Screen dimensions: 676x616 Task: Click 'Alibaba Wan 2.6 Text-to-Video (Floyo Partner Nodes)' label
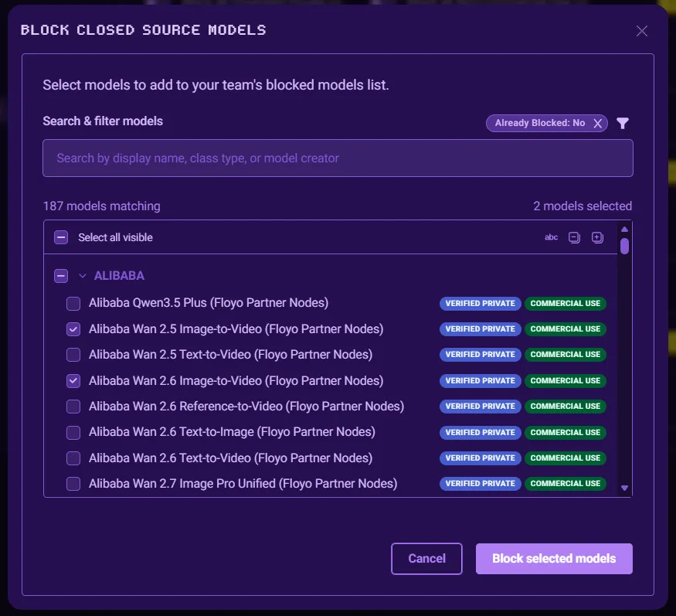(x=231, y=458)
